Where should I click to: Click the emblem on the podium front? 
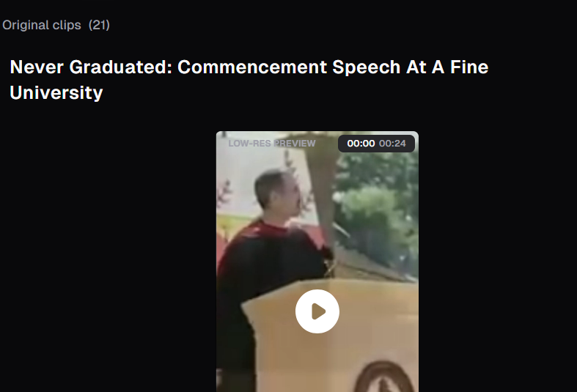[384, 377]
